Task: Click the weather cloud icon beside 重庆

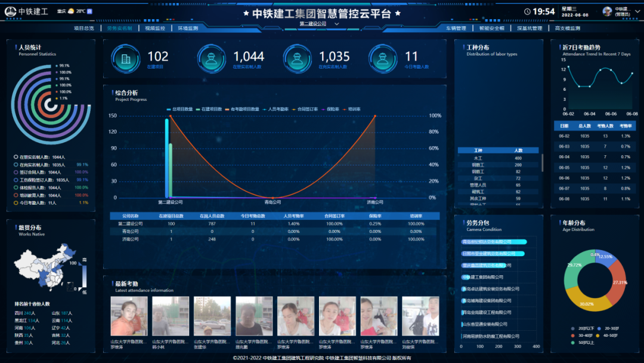Action: [x=71, y=11]
